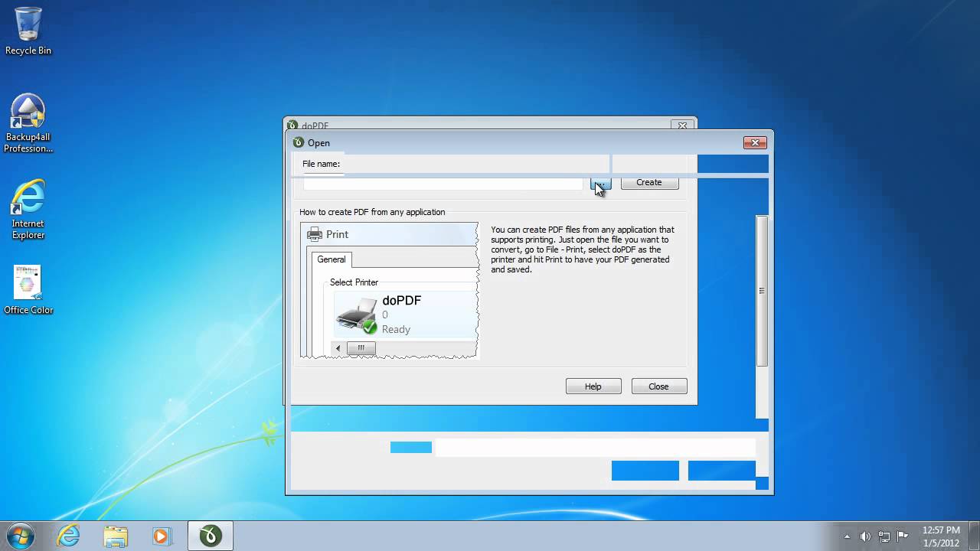Click the Create button in doPDF
This screenshot has height=551, width=980.
649,182
